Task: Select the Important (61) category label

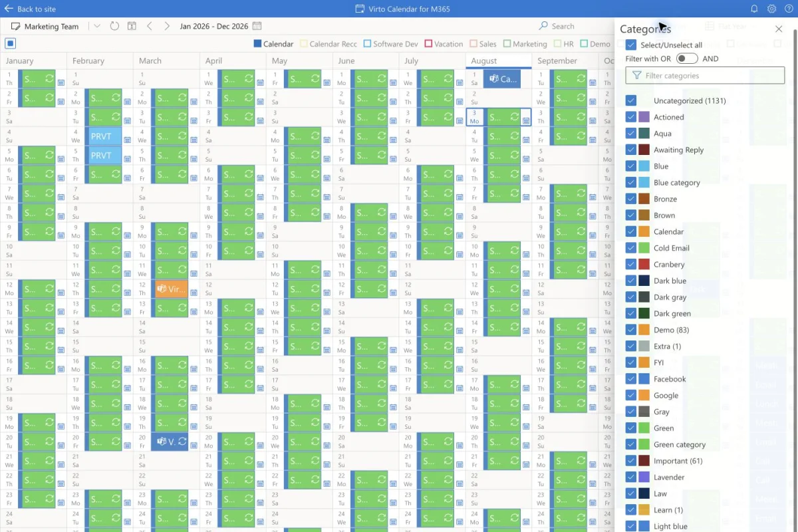Action: [x=678, y=461]
